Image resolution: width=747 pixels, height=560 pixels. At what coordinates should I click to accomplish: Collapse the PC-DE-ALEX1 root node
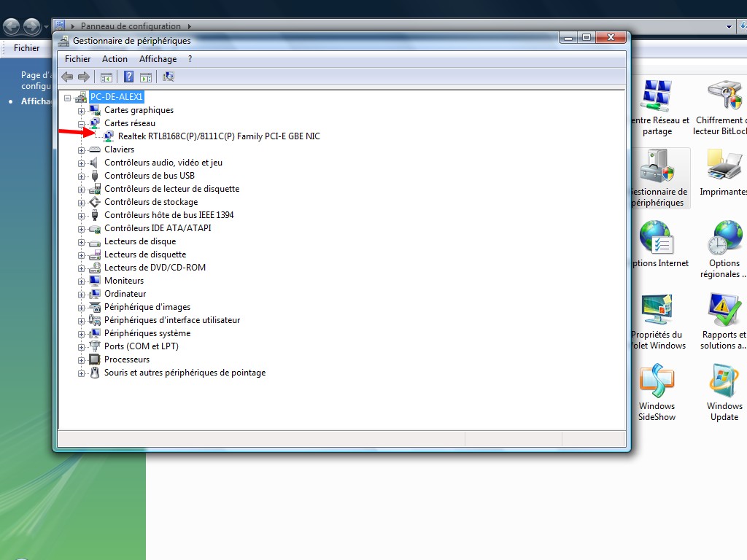tap(68, 97)
